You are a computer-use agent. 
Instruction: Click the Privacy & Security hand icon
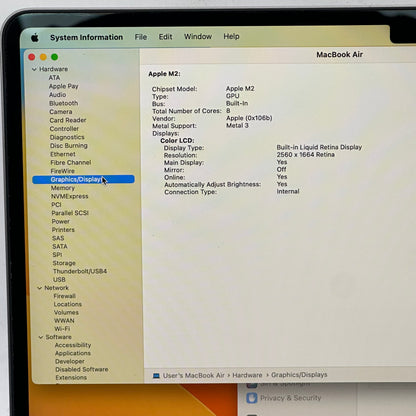252,398
